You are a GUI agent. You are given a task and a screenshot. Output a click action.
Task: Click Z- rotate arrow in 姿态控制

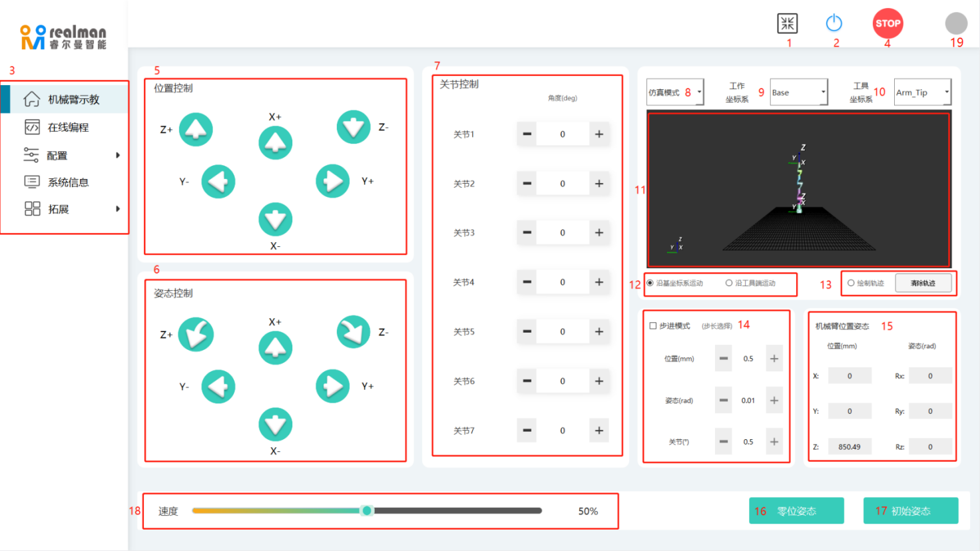tap(354, 332)
